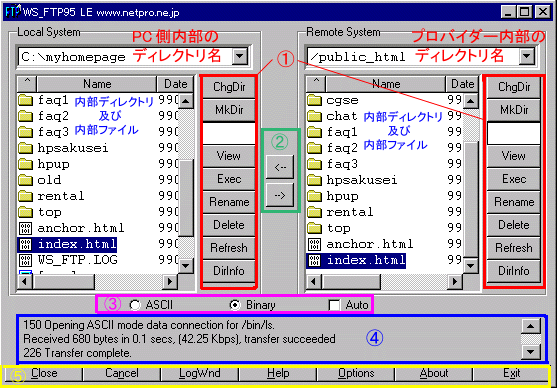The height and width of the screenshot is (388, 557).
Task: Select the chat folder icon in remote list
Action: click(x=314, y=117)
